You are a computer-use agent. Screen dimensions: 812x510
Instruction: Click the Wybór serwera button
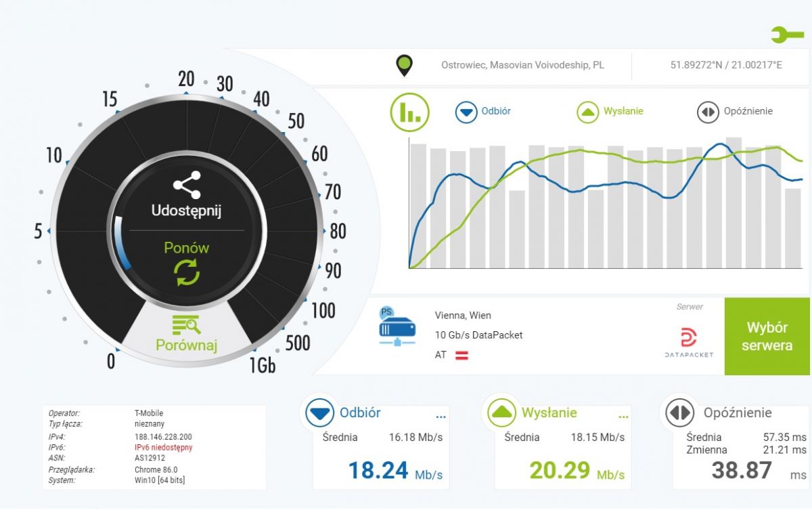coord(767,336)
